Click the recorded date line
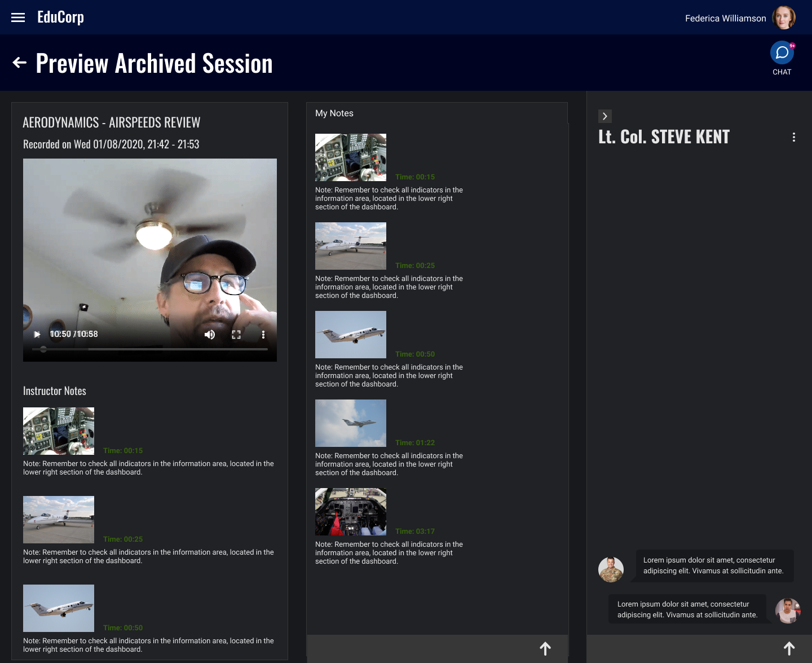Viewport: 812px width, 663px height. click(111, 144)
